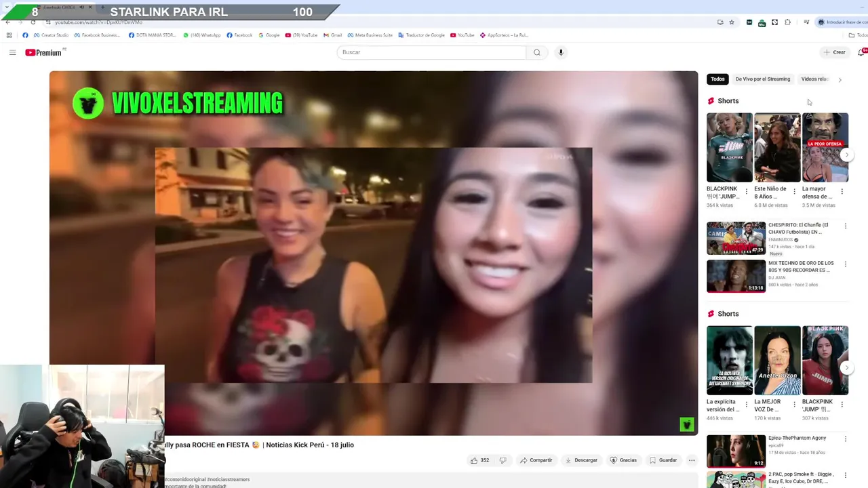Open the La explícita versión del short
Screen dimensions: 868x488
coord(730,360)
